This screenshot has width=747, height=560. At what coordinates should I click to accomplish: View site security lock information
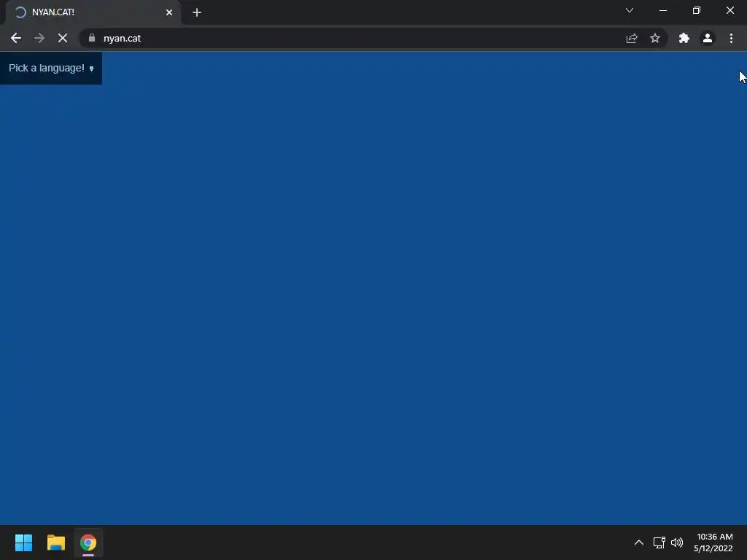point(92,38)
